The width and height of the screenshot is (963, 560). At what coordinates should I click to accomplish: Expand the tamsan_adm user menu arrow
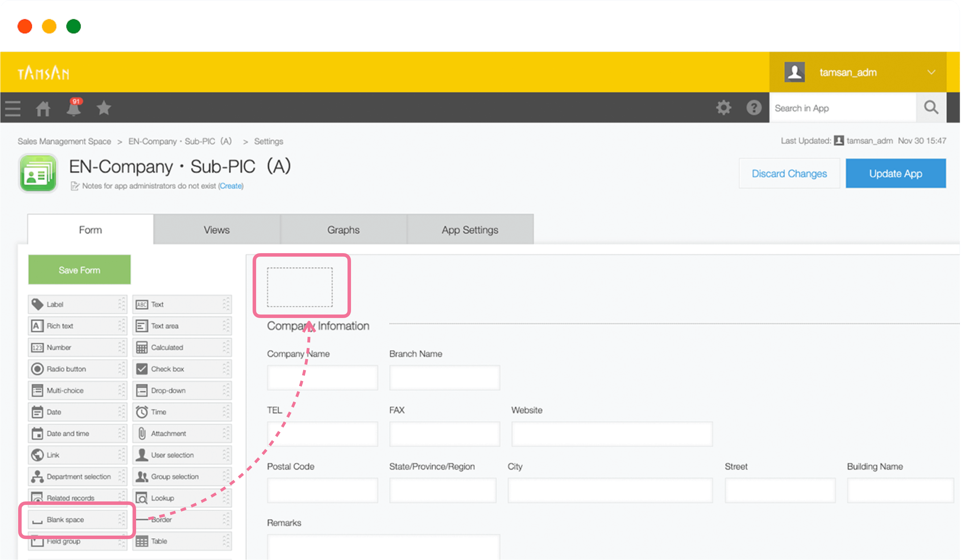pos(931,72)
